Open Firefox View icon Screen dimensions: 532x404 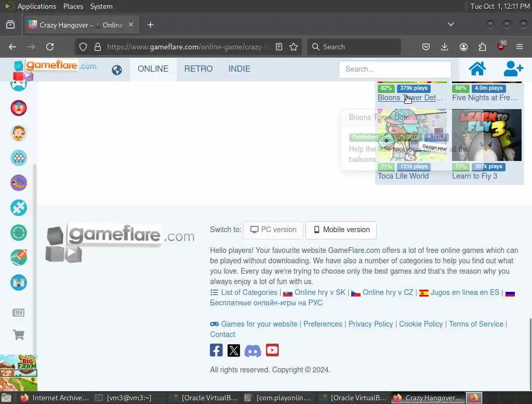point(10,25)
